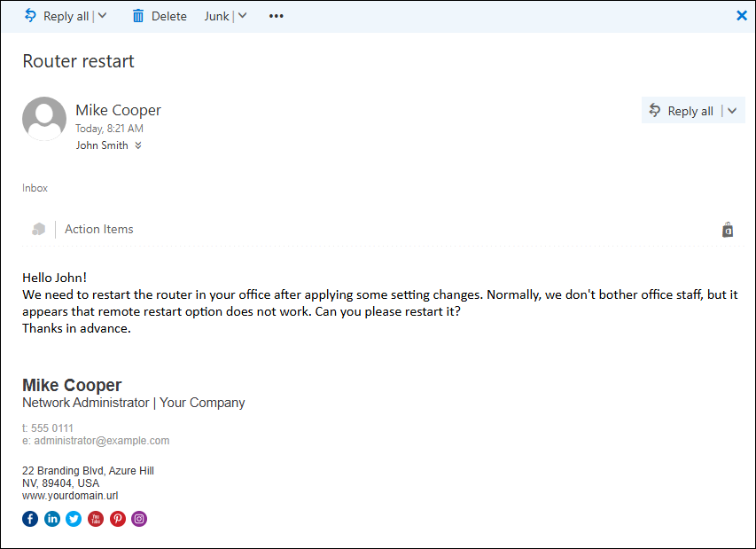
Task: Open dropdown beside Reply all in message header
Action: tap(731, 111)
